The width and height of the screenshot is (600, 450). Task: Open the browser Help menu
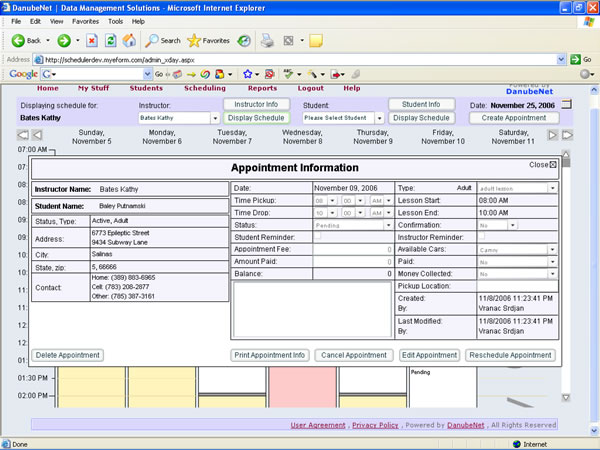[x=138, y=21]
